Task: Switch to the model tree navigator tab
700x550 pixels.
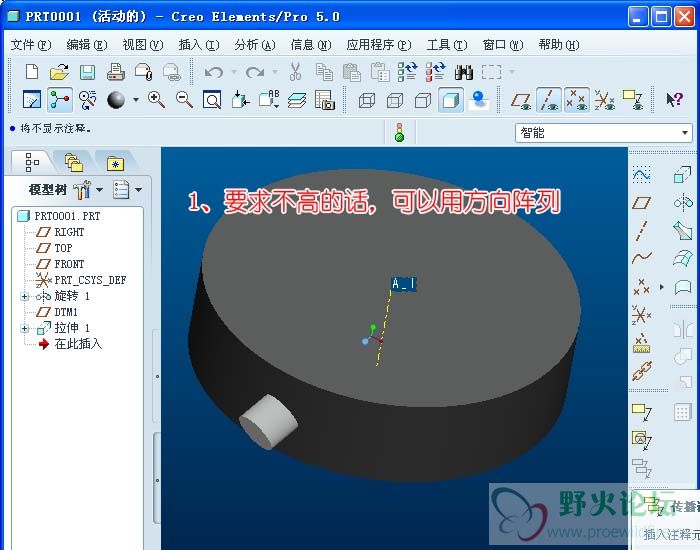Action: pyautogui.click(x=33, y=162)
